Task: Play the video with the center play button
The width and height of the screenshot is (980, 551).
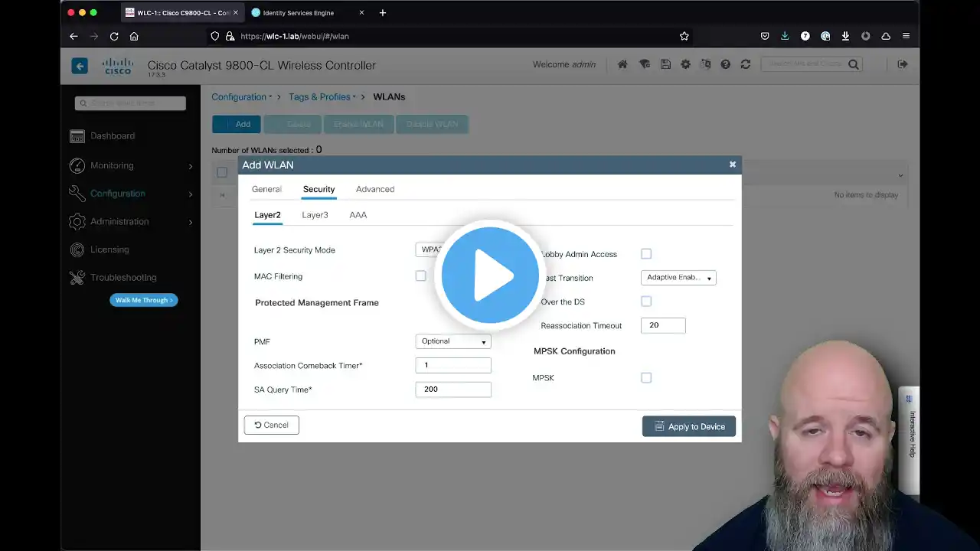Action: 490,275
